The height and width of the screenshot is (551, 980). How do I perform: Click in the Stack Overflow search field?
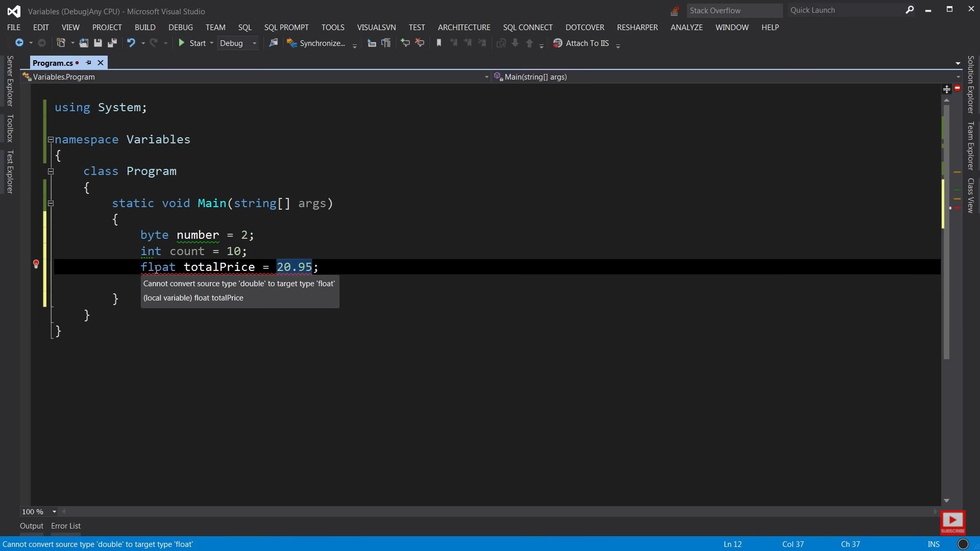click(734, 11)
